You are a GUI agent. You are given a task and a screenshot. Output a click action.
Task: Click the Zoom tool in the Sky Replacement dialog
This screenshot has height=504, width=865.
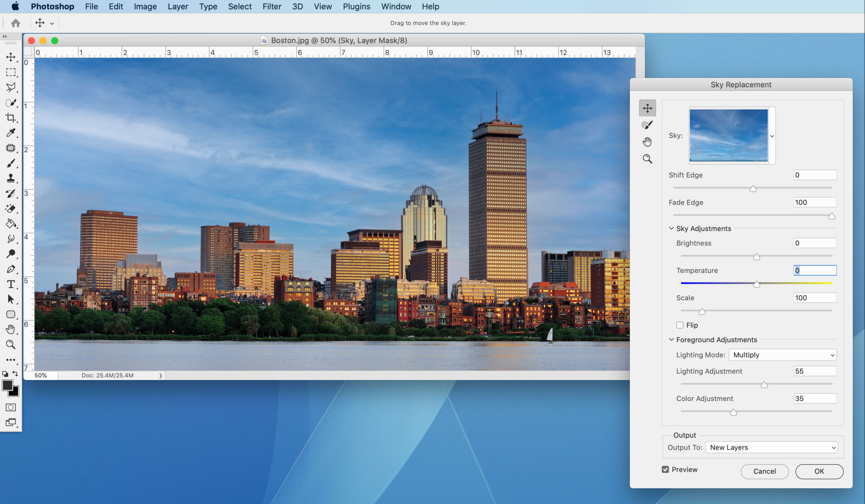(647, 158)
